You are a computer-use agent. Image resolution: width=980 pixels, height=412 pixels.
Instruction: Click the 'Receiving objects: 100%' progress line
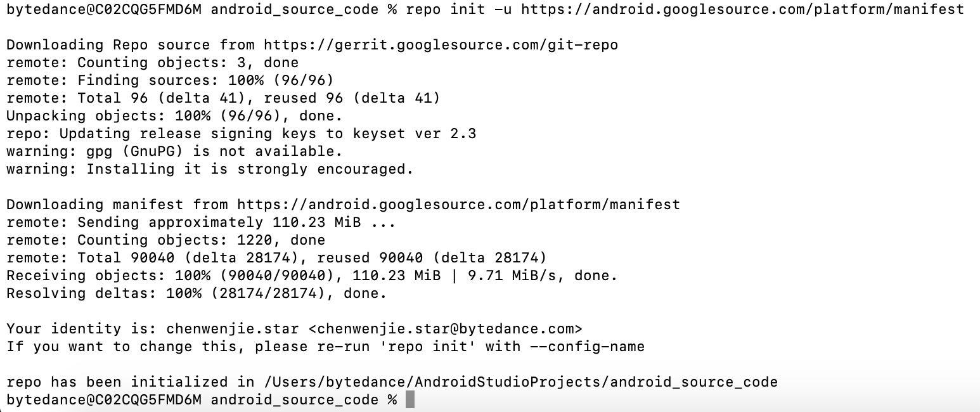[x=312, y=276]
